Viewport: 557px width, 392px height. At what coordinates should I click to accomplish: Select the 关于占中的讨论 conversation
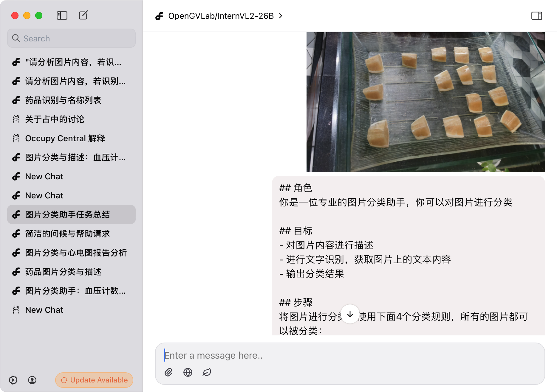pos(71,119)
